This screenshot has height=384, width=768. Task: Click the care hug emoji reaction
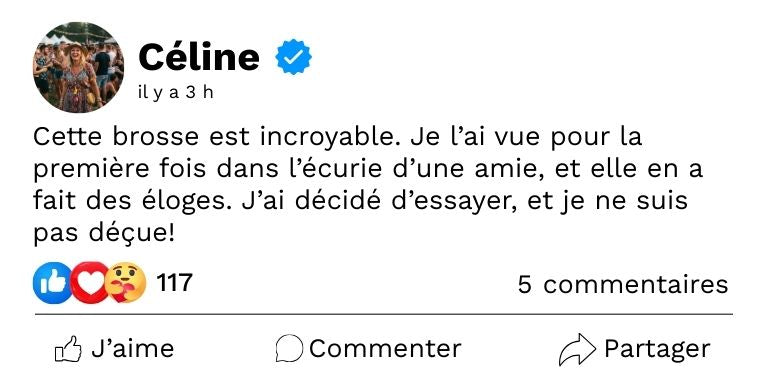(125, 283)
